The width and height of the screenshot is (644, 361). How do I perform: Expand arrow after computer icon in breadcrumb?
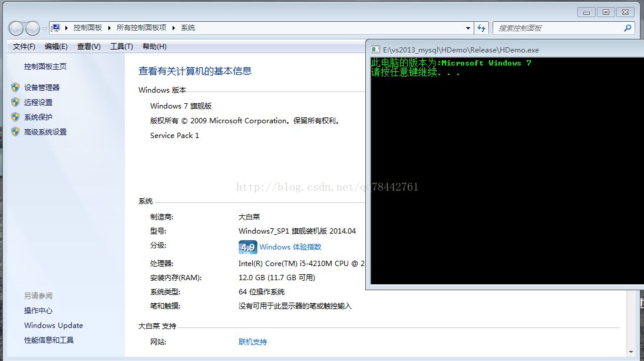click(x=67, y=28)
